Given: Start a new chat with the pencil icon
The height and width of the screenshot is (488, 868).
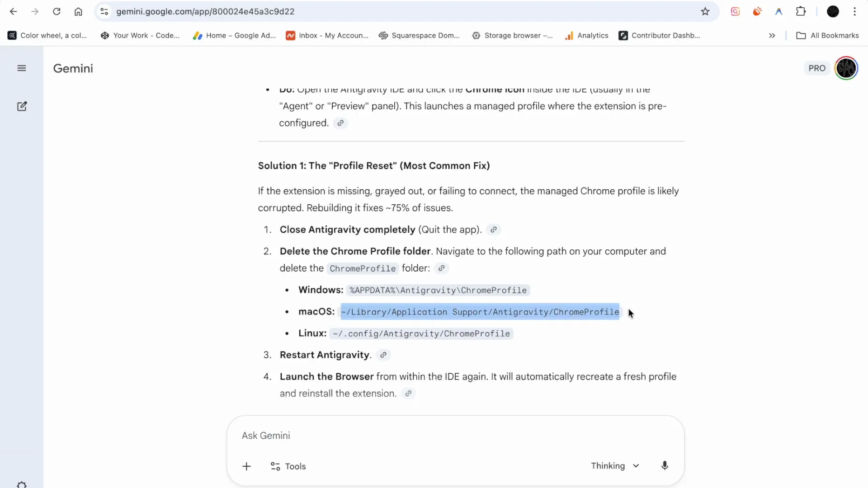Looking at the screenshot, I should [x=22, y=106].
